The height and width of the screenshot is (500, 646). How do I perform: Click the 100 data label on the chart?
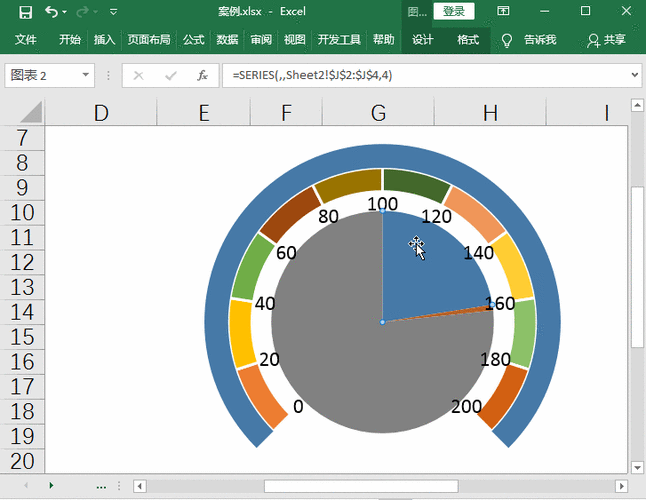tap(382, 204)
